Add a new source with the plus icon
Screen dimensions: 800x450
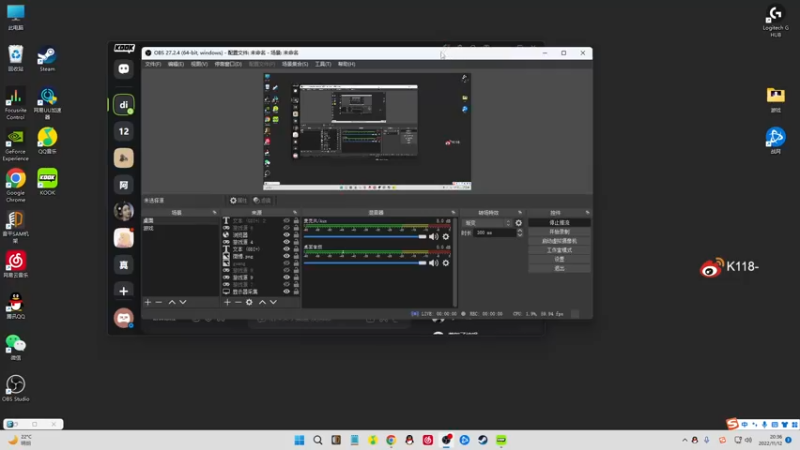[x=228, y=302]
